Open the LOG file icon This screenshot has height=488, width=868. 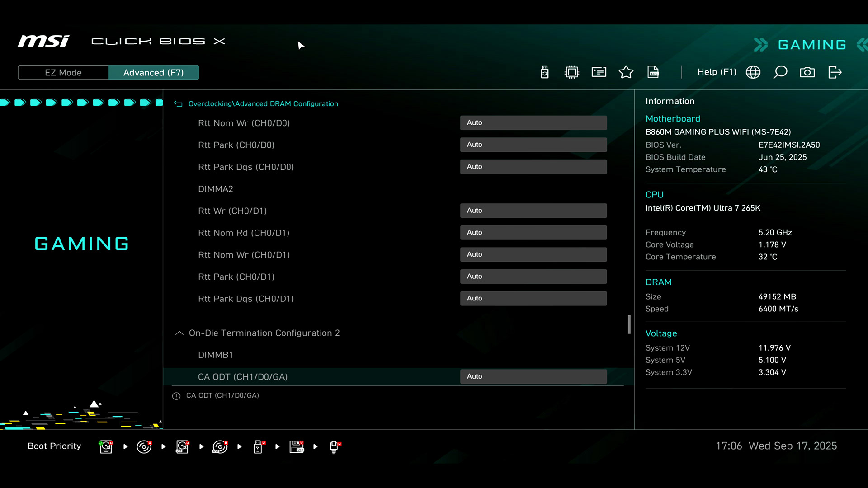[653, 72]
